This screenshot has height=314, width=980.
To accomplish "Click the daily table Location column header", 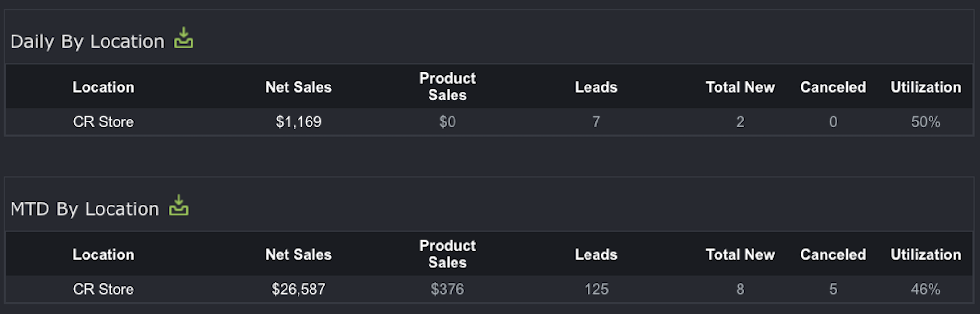I will [103, 87].
